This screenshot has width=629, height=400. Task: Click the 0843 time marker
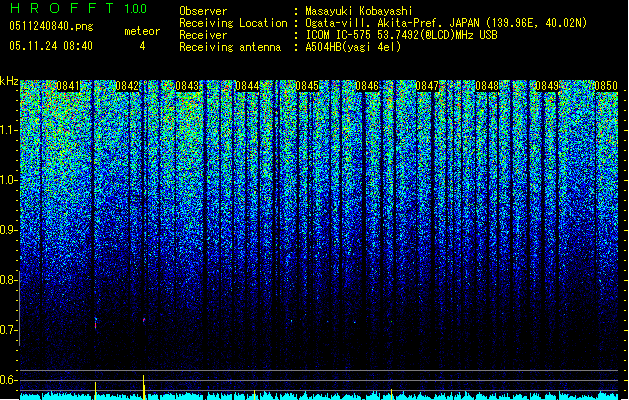187,86
